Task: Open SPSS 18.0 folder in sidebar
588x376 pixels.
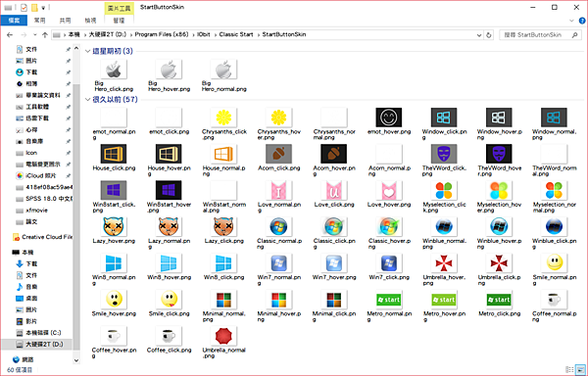Action: pyautogui.click(x=44, y=199)
